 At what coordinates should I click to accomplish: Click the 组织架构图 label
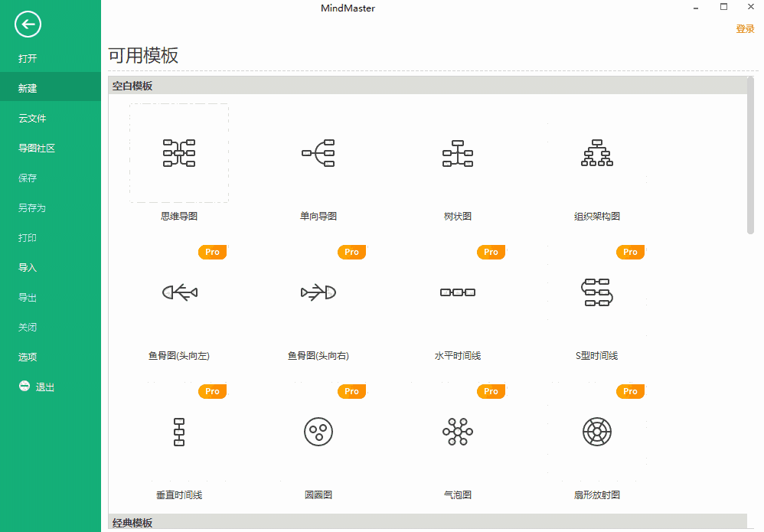tap(597, 217)
